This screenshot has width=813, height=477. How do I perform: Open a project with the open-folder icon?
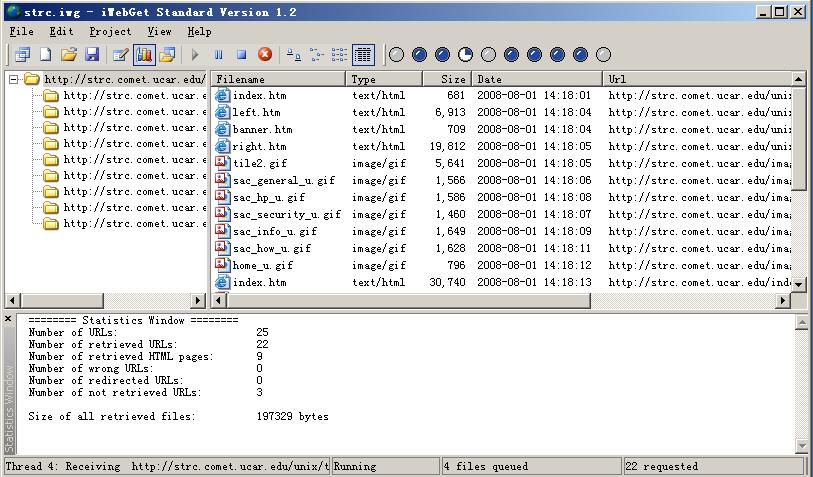(69, 54)
